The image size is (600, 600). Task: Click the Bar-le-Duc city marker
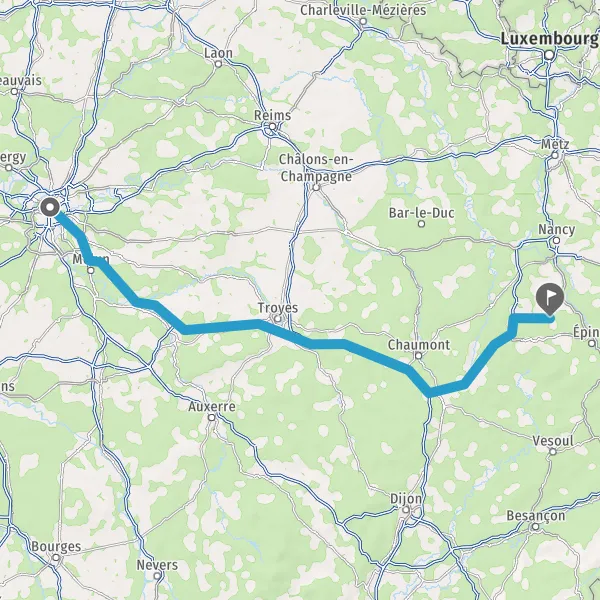[422, 224]
